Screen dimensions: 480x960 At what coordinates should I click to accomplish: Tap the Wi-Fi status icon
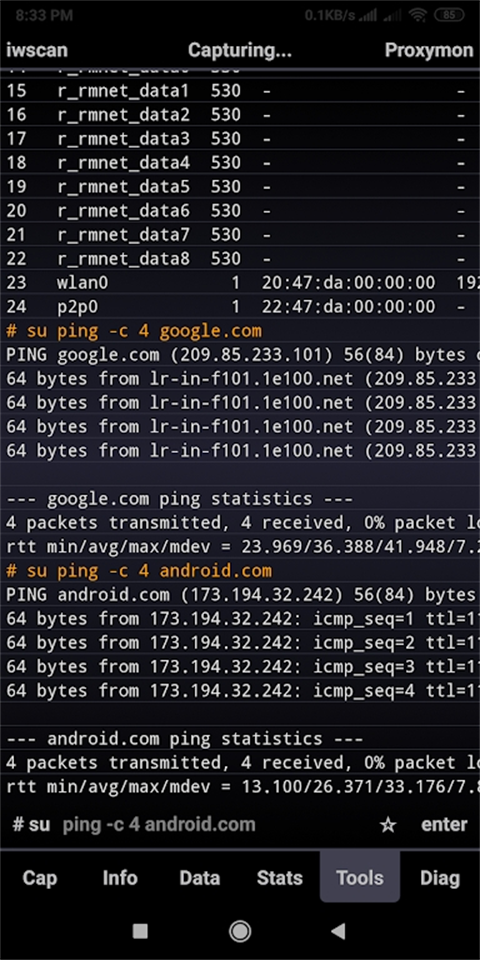418,15
